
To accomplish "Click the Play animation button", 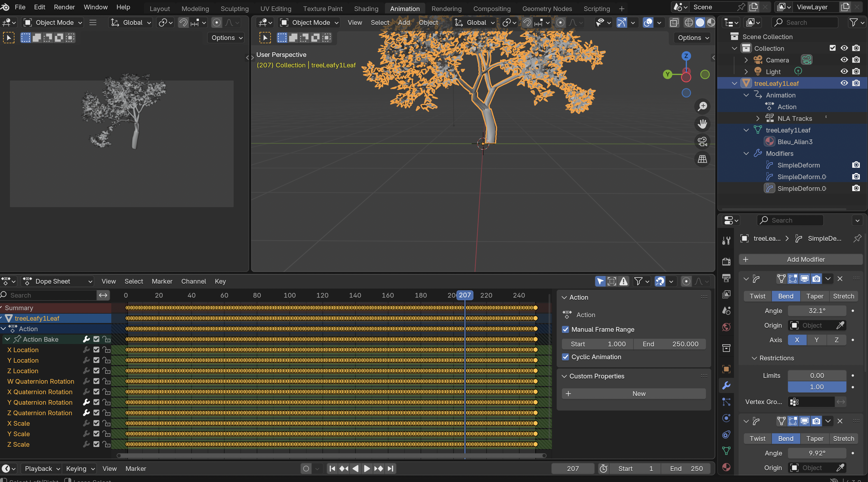I will pos(367,469).
